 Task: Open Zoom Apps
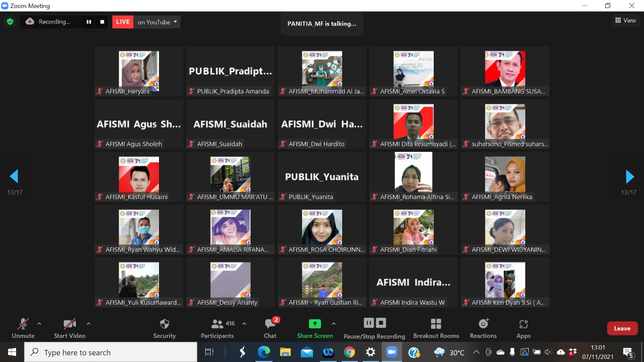pyautogui.click(x=523, y=328)
